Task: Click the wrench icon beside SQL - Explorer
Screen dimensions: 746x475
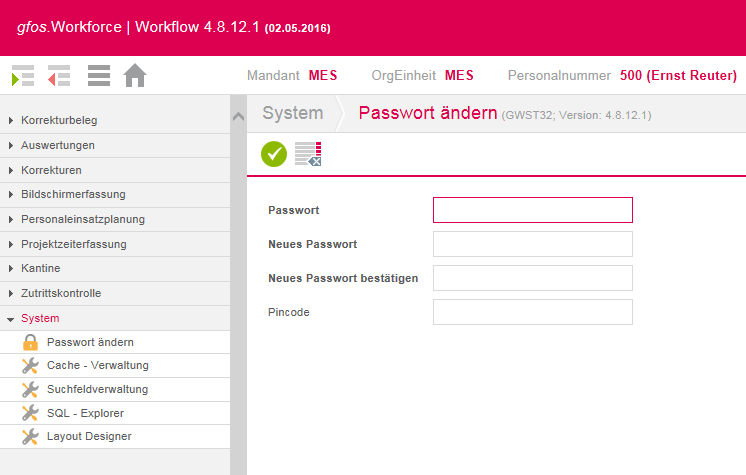Action: pos(30,413)
